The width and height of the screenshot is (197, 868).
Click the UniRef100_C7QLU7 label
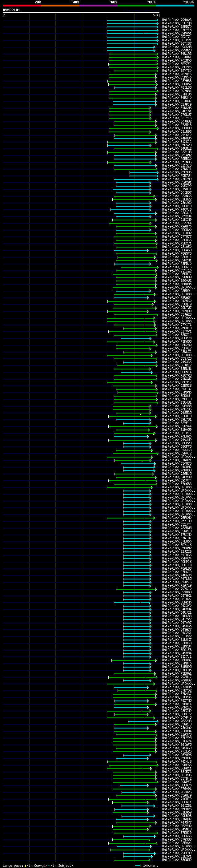click(177, 115)
